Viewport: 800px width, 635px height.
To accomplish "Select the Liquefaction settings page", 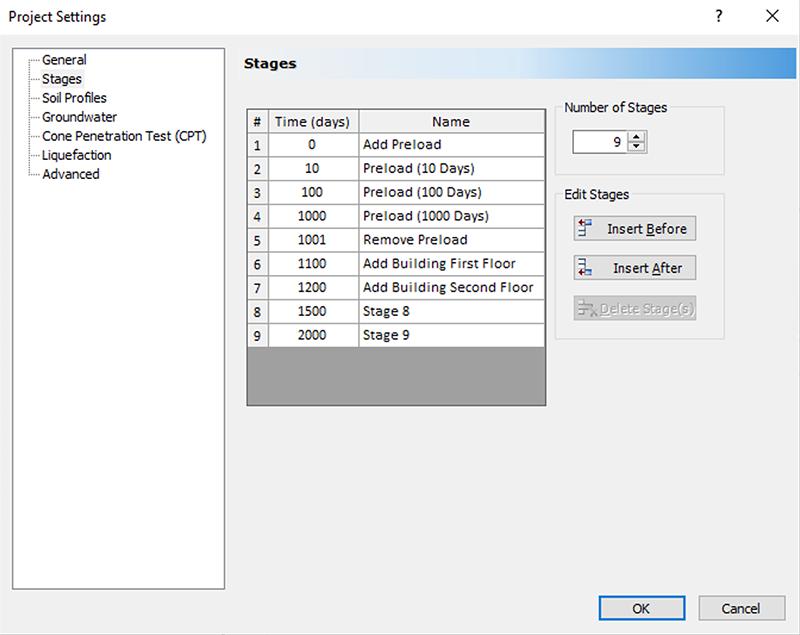I will pyautogui.click(x=76, y=155).
